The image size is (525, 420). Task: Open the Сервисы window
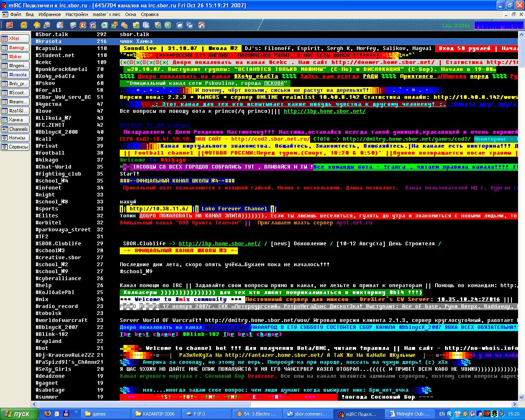tap(15, 147)
